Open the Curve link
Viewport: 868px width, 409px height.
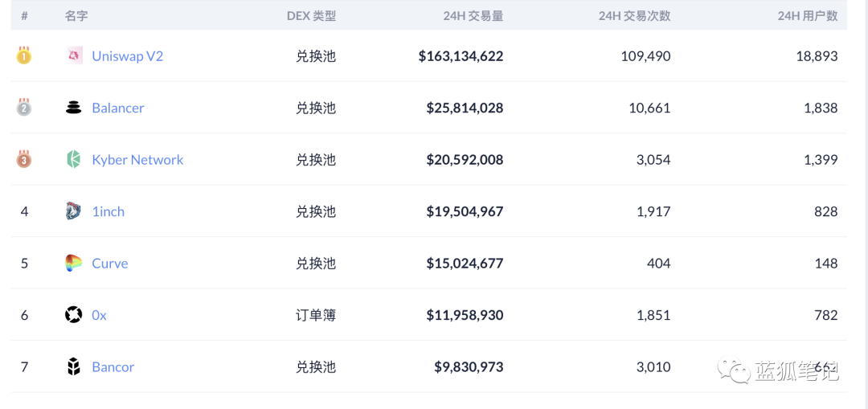(x=109, y=264)
